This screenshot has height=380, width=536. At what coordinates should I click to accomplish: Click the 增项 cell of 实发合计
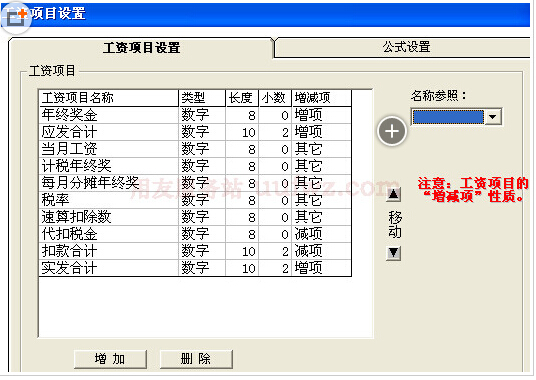tap(321, 268)
